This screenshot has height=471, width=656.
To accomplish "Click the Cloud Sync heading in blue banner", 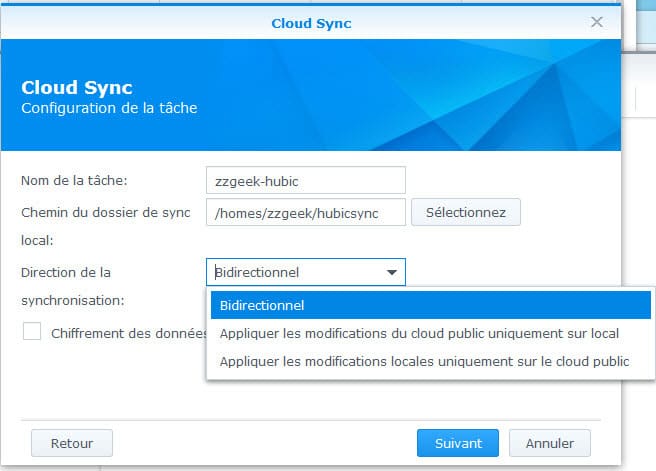I will (77, 87).
